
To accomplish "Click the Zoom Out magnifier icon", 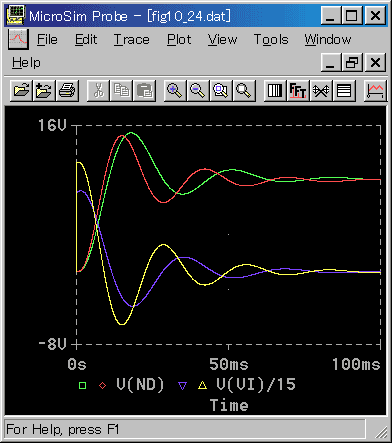I will click(x=198, y=90).
